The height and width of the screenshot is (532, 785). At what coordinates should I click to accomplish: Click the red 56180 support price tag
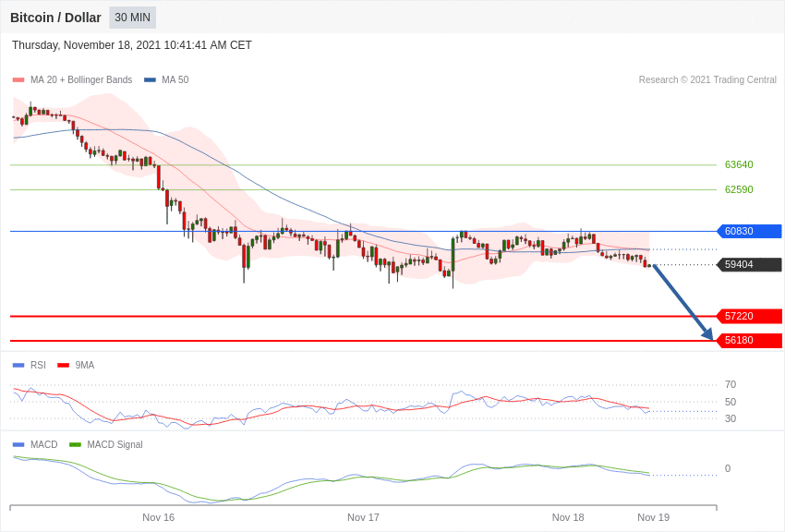(750, 340)
